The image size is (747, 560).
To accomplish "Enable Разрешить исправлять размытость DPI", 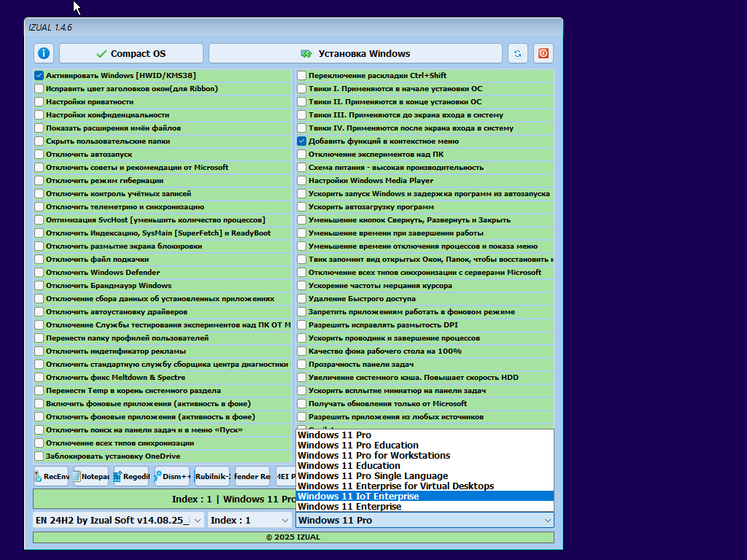I will point(301,324).
